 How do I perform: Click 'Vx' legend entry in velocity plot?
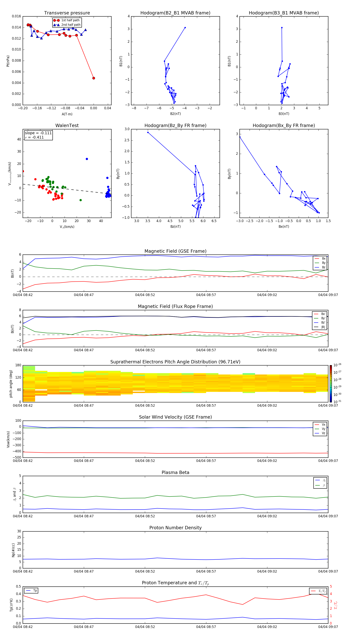click(320, 424)
